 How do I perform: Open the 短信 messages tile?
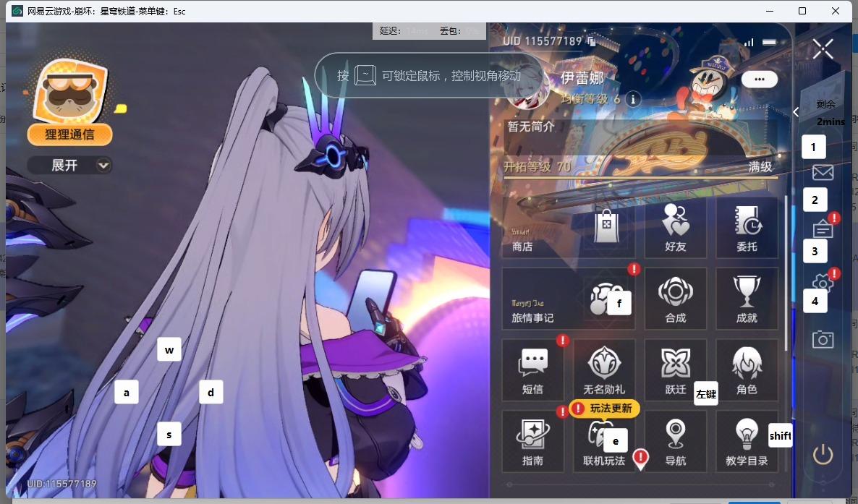pos(532,370)
